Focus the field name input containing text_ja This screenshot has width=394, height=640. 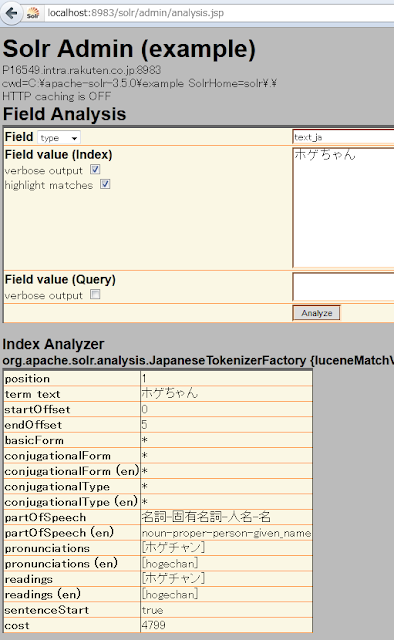pos(343,137)
